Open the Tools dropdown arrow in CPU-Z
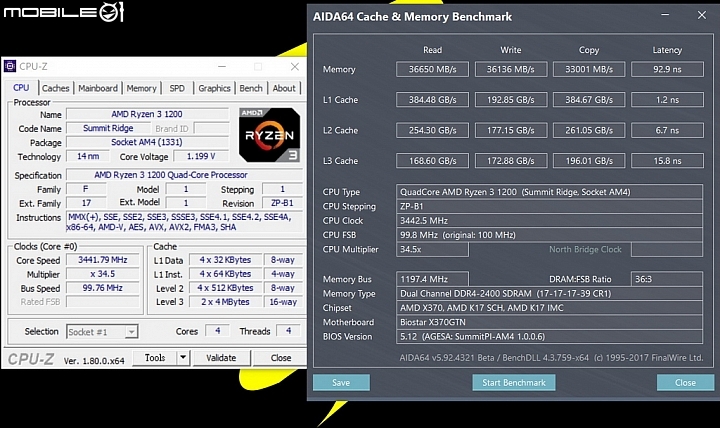 point(183,357)
